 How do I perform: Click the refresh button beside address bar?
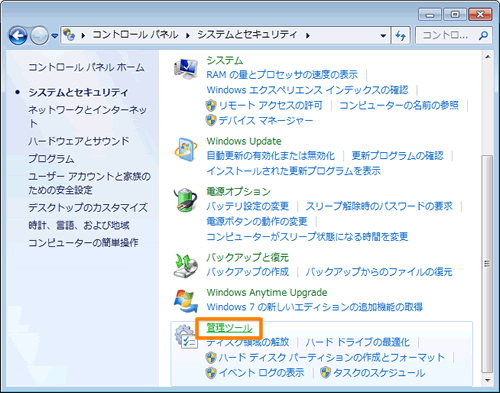coord(401,35)
